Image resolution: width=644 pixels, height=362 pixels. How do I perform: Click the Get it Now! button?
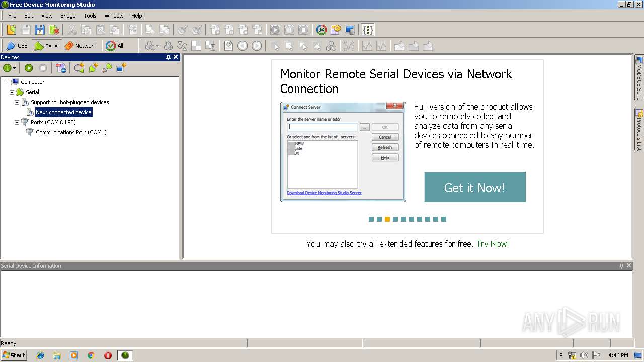point(475,187)
